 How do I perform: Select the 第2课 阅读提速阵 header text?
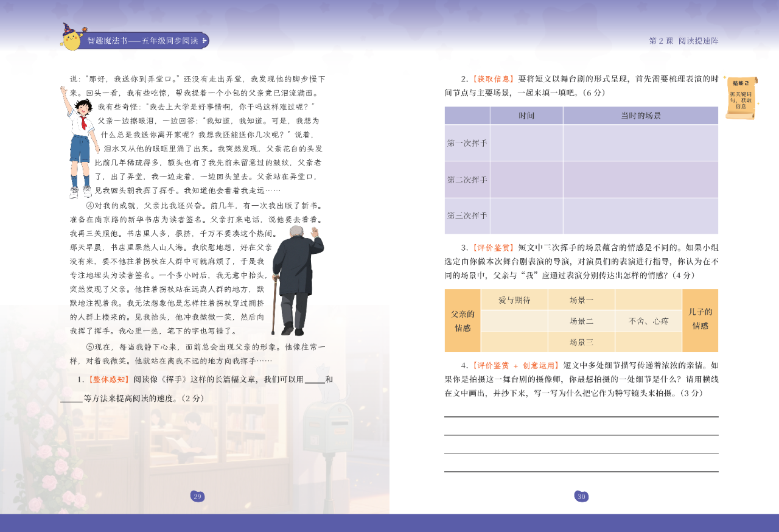[x=683, y=41]
